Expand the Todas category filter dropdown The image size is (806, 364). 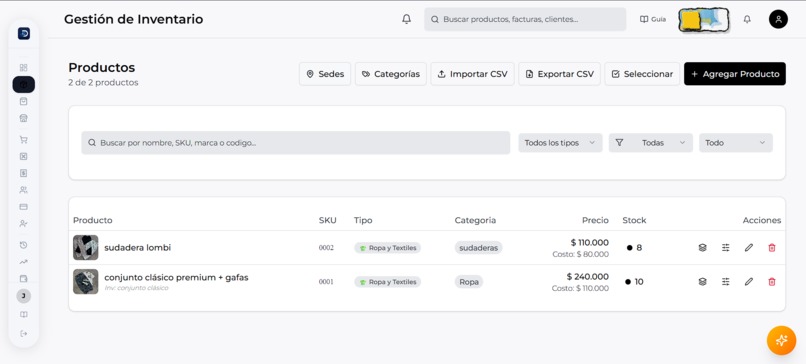[x=651, y=143]
